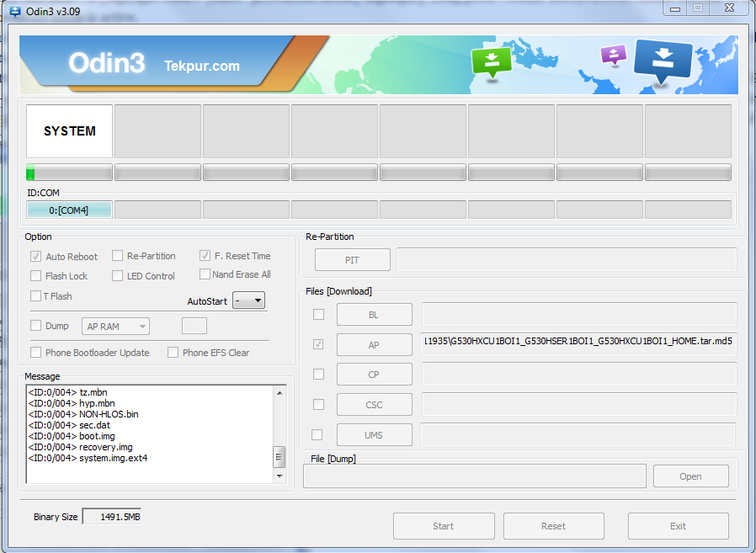Click the boot.img log line

tap(72, 436)
